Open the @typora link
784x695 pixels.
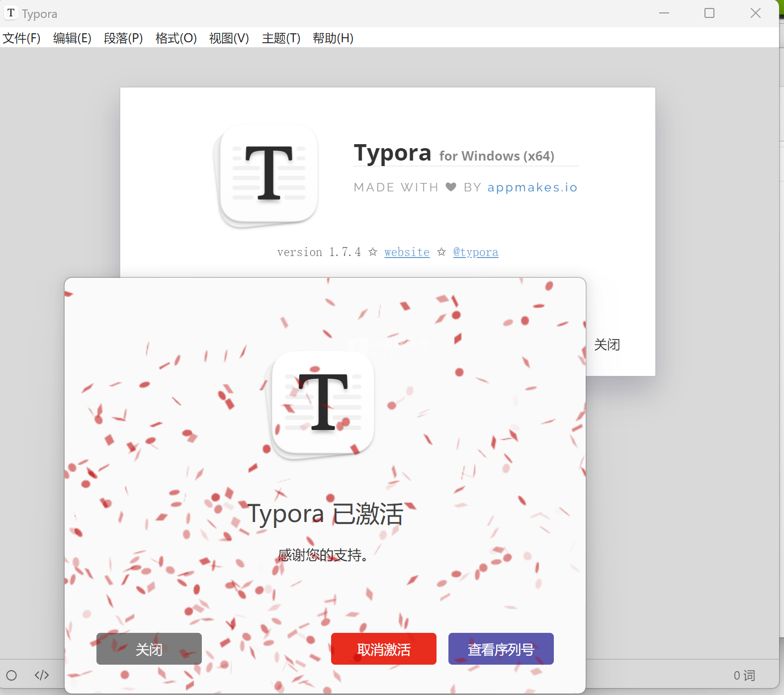coord(476,252)
